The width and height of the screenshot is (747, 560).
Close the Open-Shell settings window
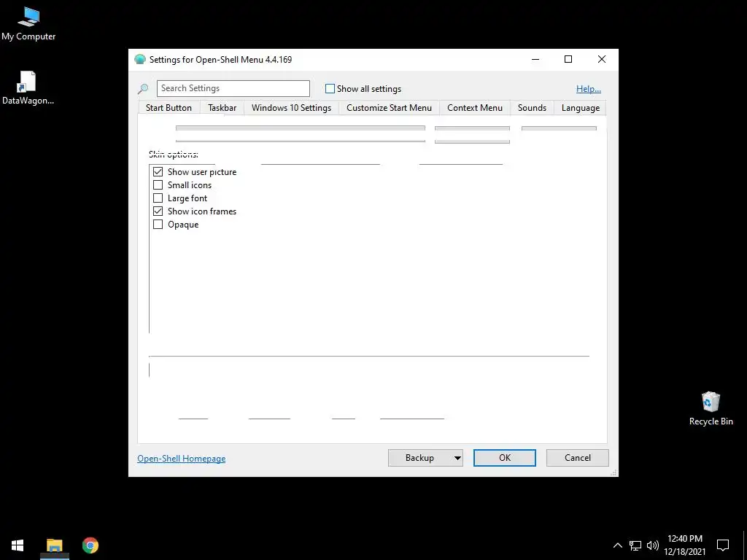(602, 60)
